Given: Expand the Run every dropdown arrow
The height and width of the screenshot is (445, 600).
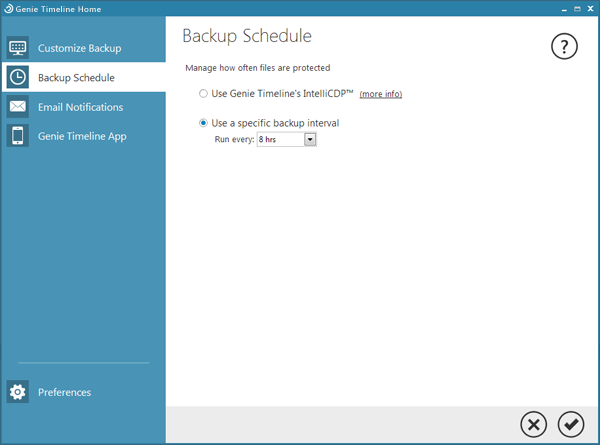Looking at the screenshot, I should (310, 139).
